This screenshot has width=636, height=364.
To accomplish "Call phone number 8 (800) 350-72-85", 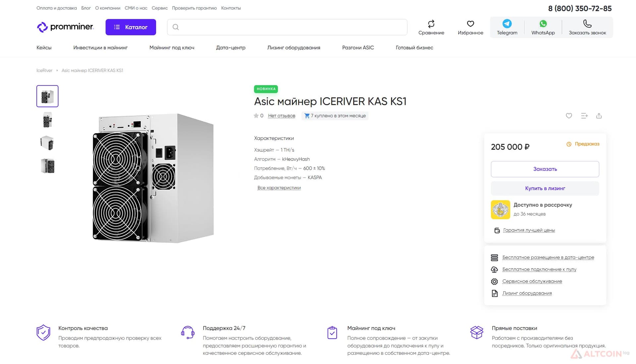I will [x=580, y=8].
